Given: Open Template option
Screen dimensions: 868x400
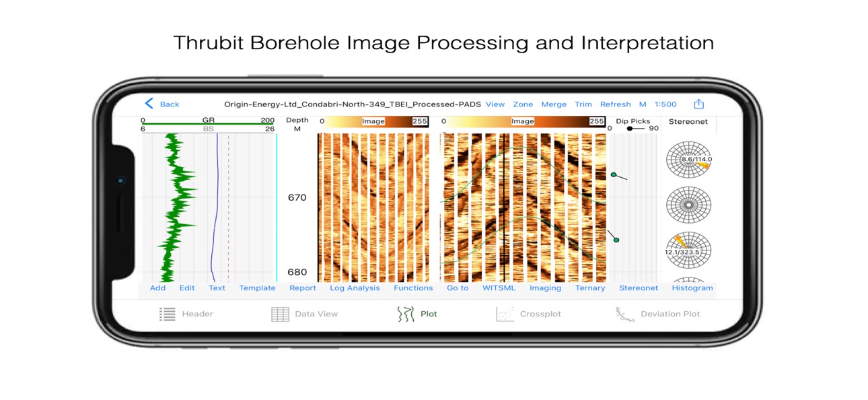Looking at the screenshot, I should click(258, 288).
